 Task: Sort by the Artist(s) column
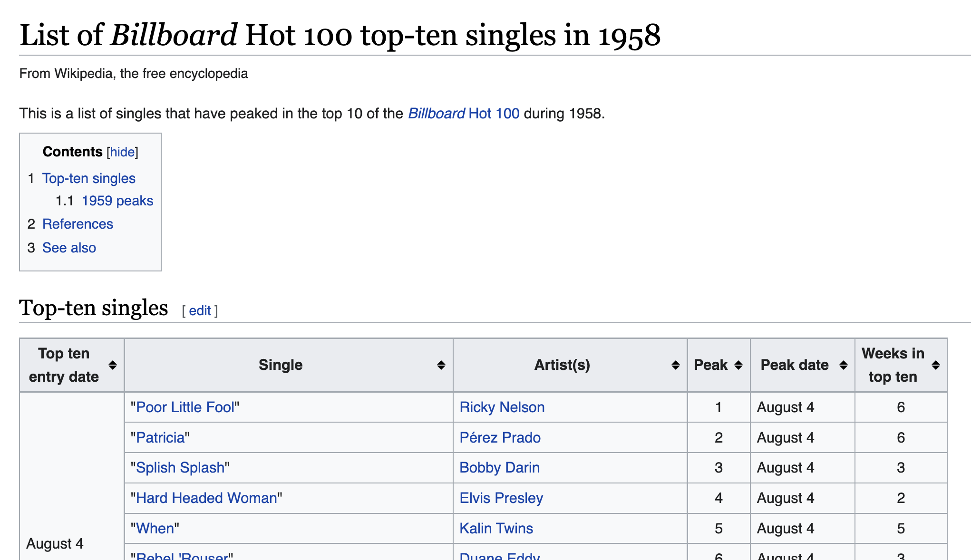tap(675, 365)
